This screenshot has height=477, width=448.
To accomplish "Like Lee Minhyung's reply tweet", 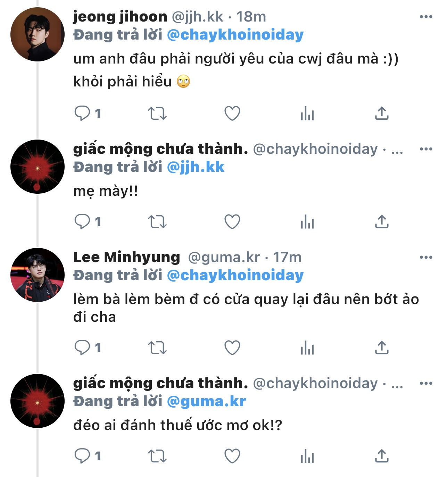I will [232, 348].
